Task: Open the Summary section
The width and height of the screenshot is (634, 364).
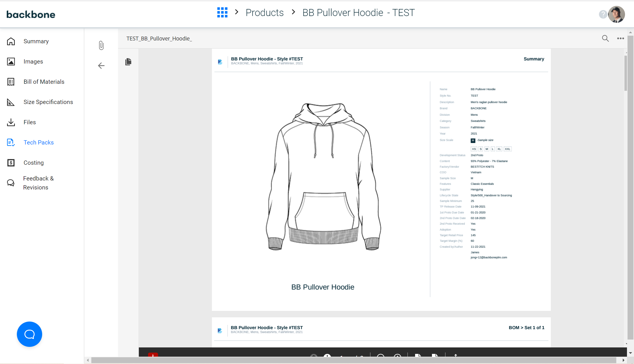Action: coord(36,41)
